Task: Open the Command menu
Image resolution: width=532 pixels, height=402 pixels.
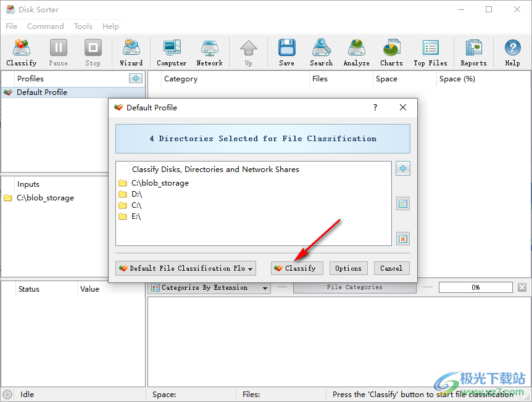Action: click(x=46, y=26)
